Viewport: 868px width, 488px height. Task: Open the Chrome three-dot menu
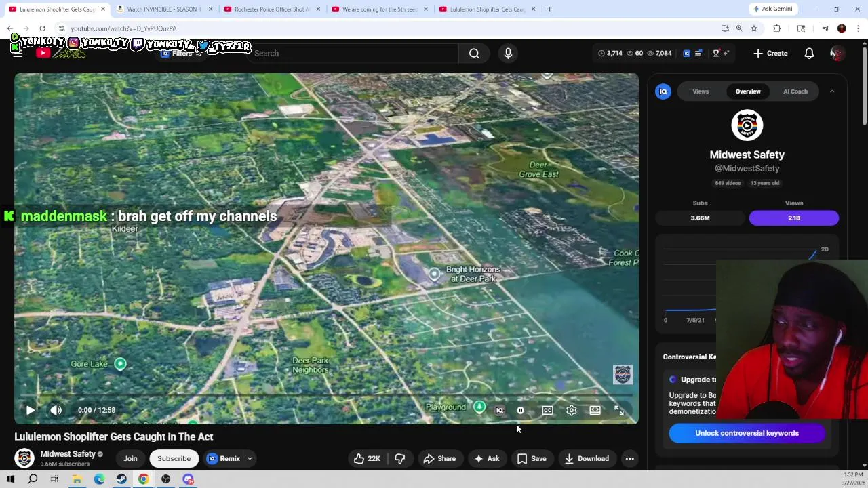pos(859,28)
